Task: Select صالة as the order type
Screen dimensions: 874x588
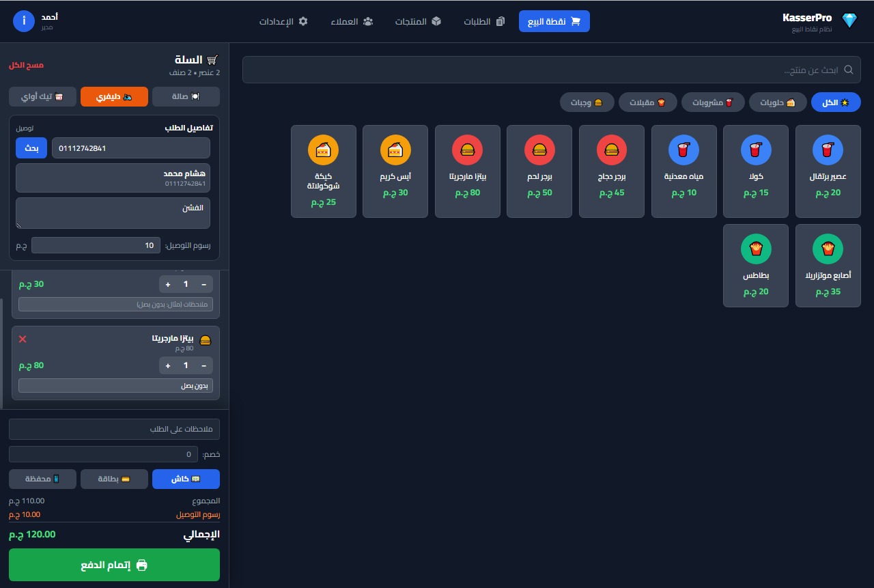Action: [186, 96]
